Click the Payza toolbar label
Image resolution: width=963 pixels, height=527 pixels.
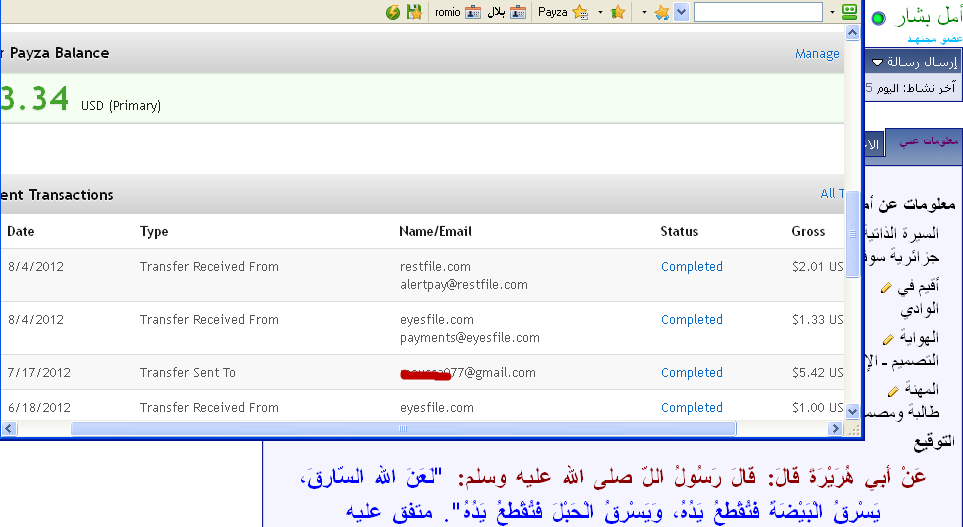(553, 12)
